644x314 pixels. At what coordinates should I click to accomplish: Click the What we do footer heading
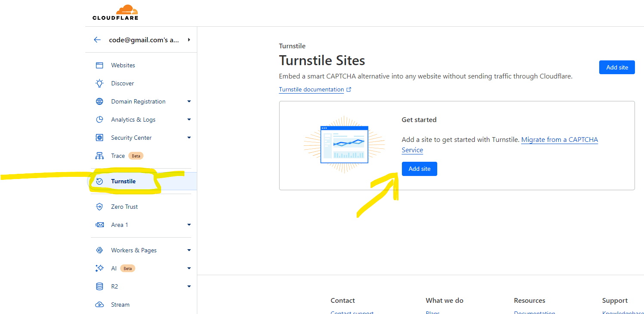pyautogui.click(x=445, y=300)
